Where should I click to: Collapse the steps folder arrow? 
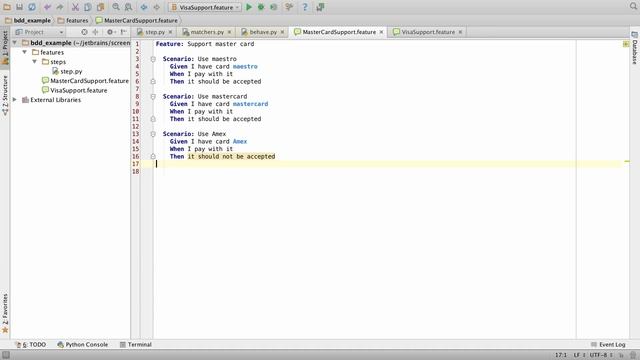(34, 62)
